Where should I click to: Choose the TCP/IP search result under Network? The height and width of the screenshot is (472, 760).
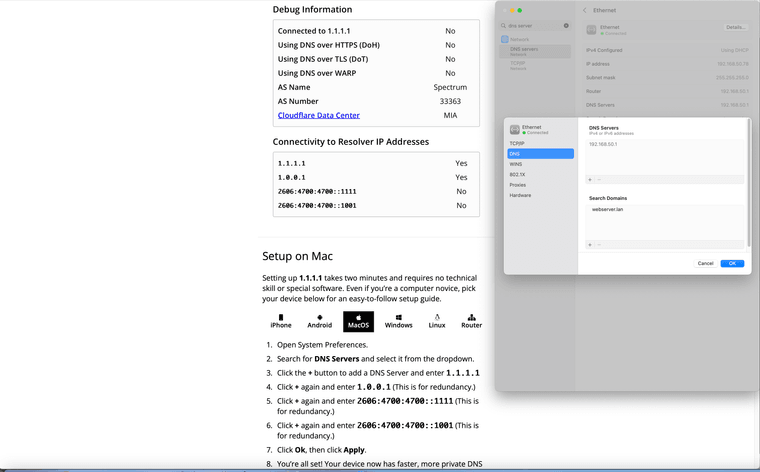(535, 65)
